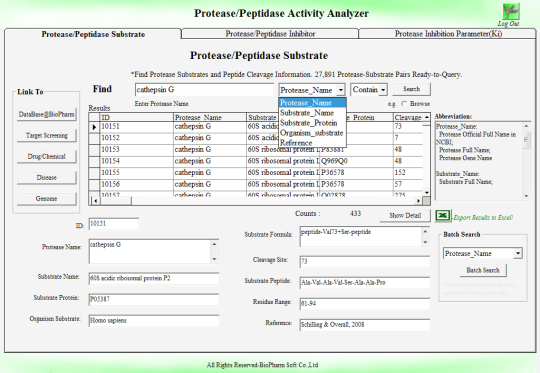Click the row selector for ID 10151
Image resolution: width=540 pixels, height=373 pixels.
click(x=94, y=127)
